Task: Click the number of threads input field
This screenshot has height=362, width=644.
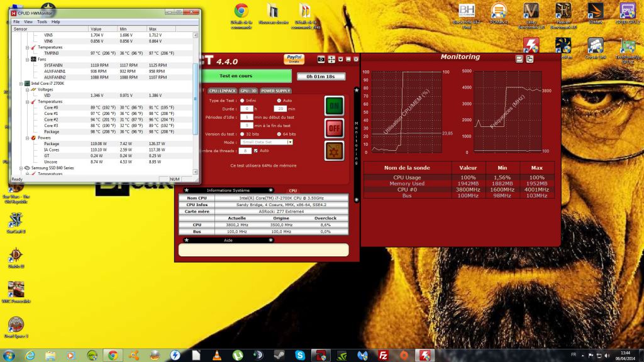Action: (x=245, y=151)
